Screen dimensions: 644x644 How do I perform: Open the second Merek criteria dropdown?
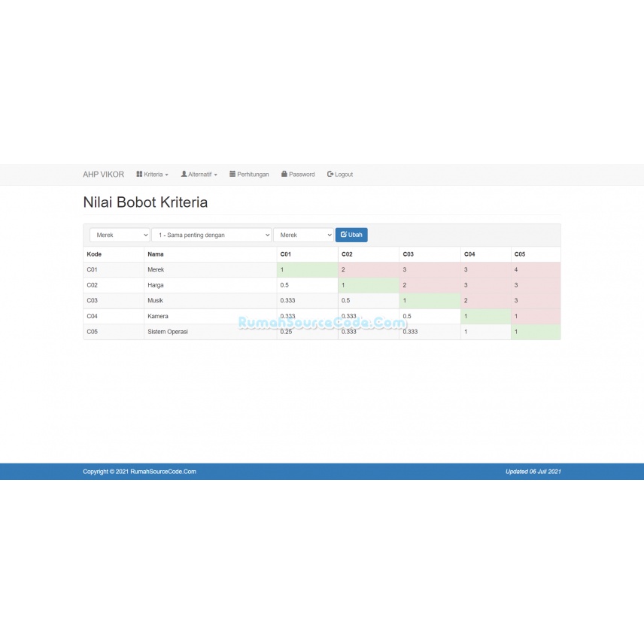click(x=303, y=235)
